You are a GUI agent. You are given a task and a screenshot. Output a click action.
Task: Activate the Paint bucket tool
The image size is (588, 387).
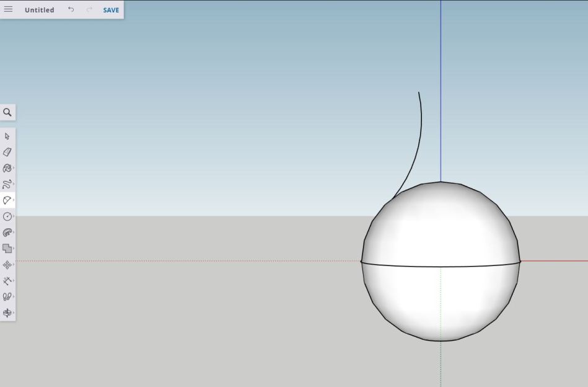[x=7, y=168]
